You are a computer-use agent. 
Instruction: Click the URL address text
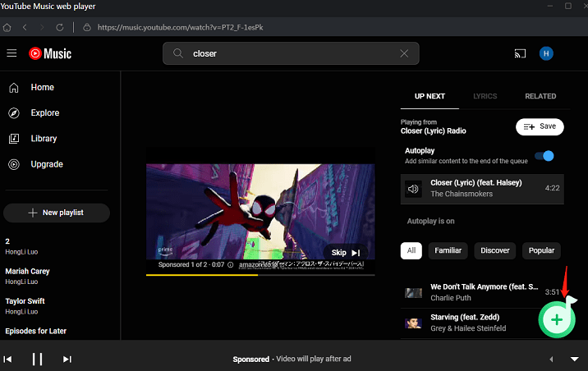click(x=180, y=27)
